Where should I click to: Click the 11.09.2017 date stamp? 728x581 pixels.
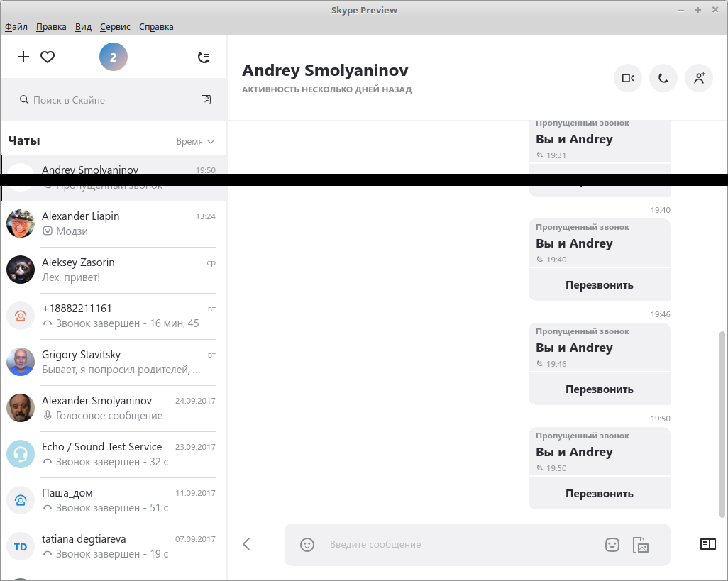coord(195,493)
